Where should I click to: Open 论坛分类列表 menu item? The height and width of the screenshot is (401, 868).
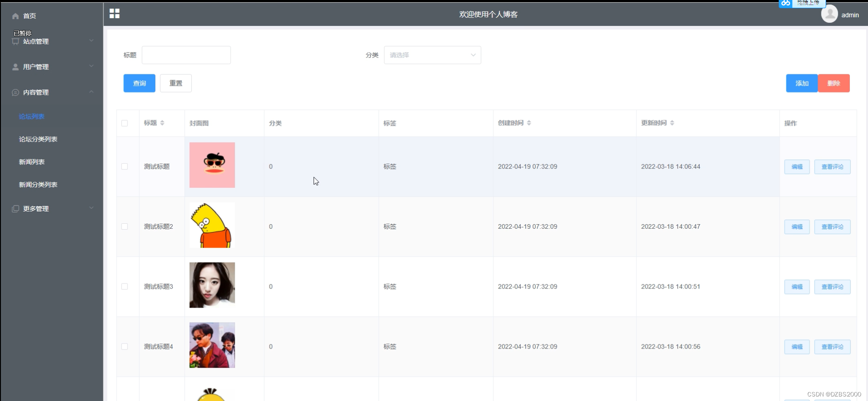point(38,139)
